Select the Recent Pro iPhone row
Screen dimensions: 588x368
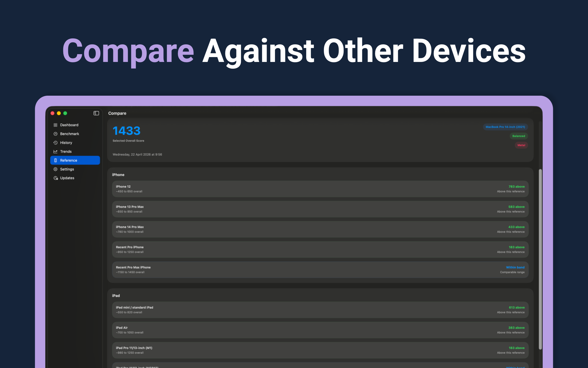click(320, 249)
